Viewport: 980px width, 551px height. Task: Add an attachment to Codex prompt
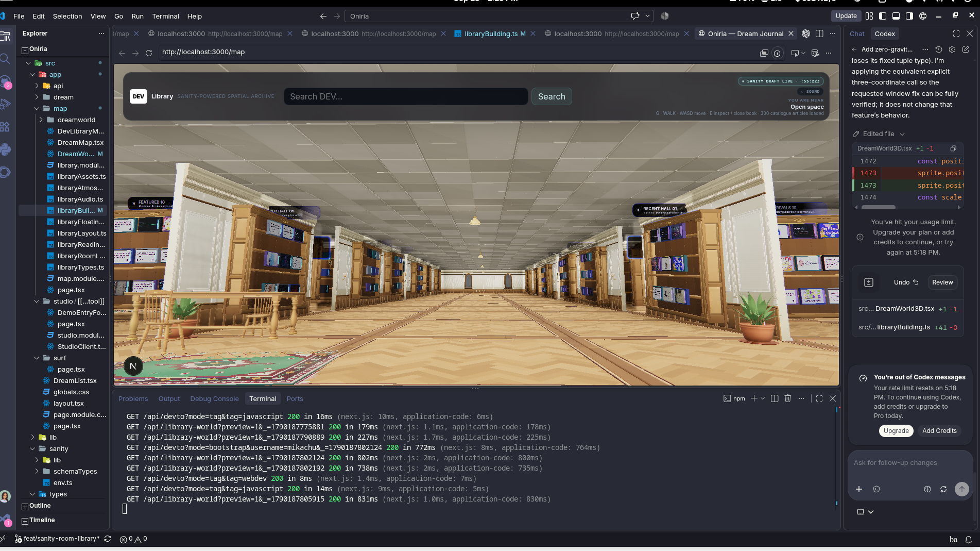point(859,489)
